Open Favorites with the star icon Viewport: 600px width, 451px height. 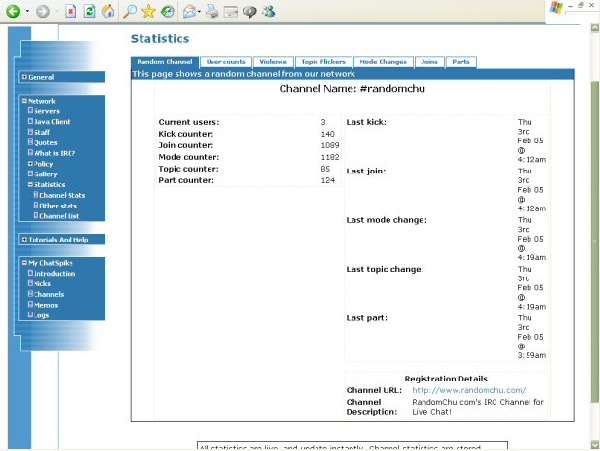coord(148,11)
